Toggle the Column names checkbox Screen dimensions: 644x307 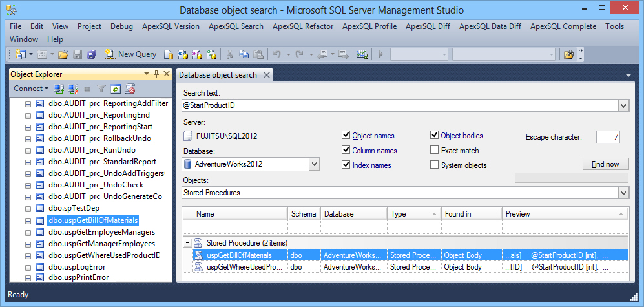coord(345,151)
